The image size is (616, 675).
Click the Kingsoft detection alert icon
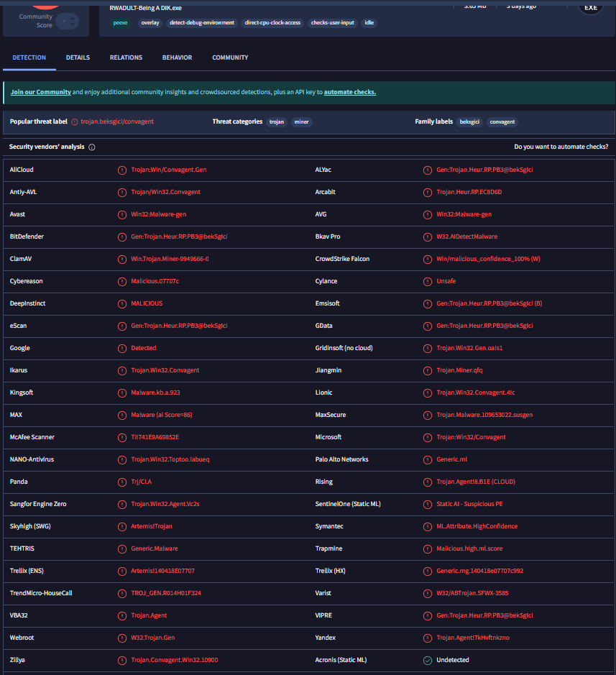point(122,393)
